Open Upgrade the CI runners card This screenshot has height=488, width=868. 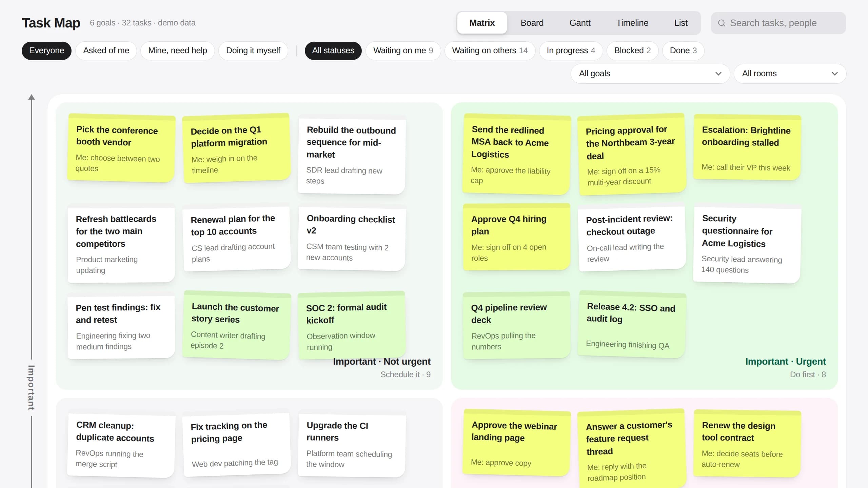click(x=352, y=444)
